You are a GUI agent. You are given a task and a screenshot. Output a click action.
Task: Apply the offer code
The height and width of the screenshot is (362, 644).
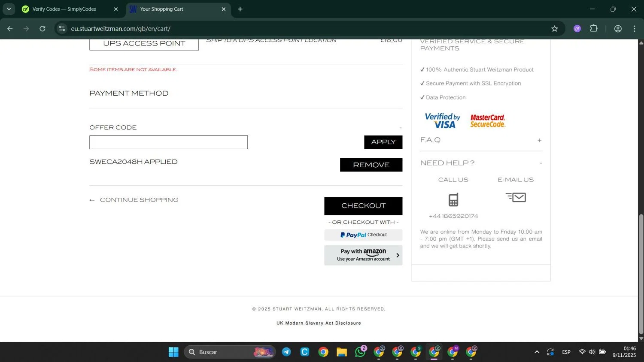click(383, 142)
